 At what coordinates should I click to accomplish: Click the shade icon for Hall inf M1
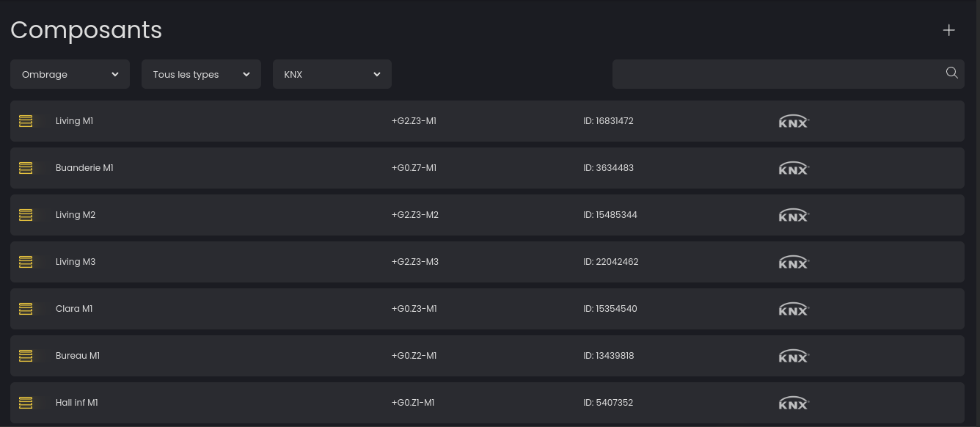pyautogui.click(x=26, y=403)
